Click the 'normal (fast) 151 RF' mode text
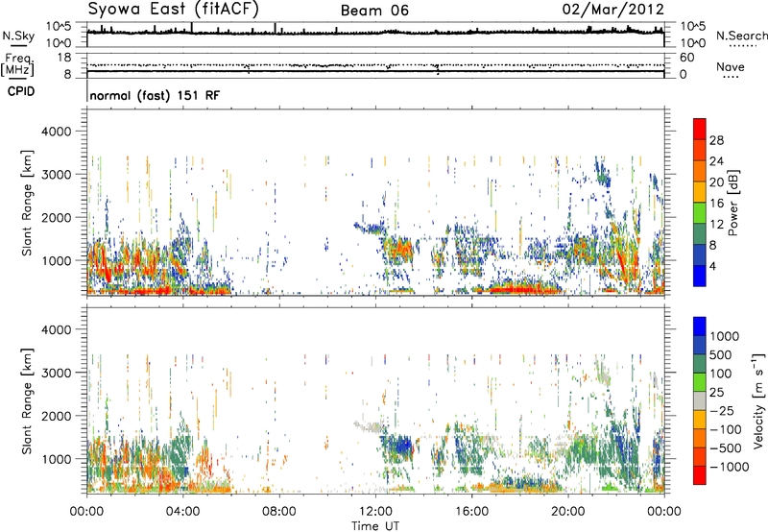The image size is (768, 532). 155,95
